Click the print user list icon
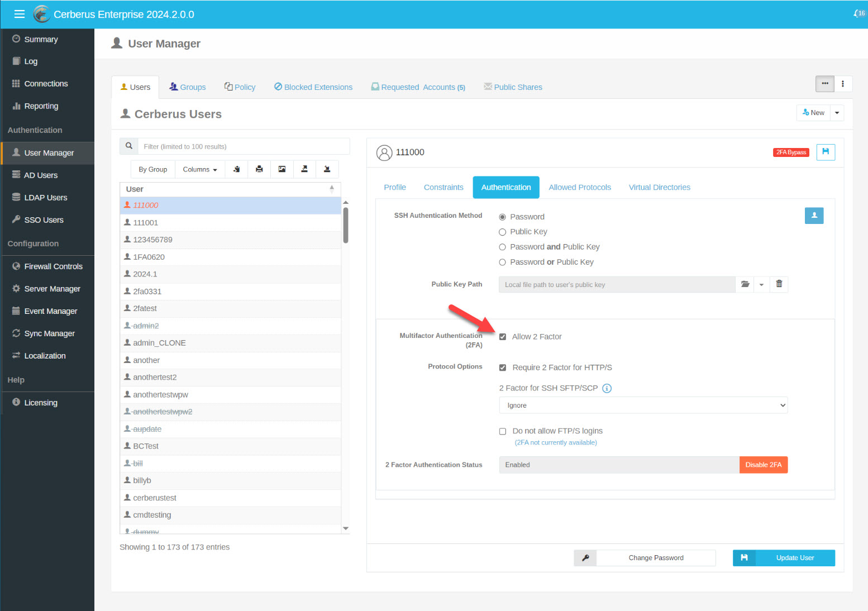The image size is (868, 611). pos(259,169)
